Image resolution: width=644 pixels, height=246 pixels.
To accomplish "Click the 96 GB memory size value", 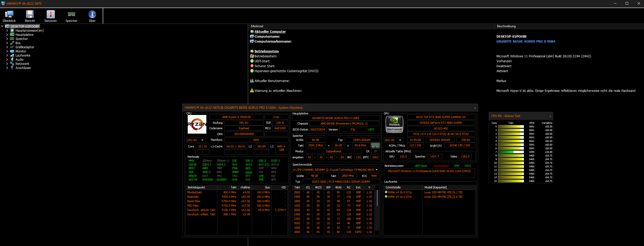I will click(315, 140).
